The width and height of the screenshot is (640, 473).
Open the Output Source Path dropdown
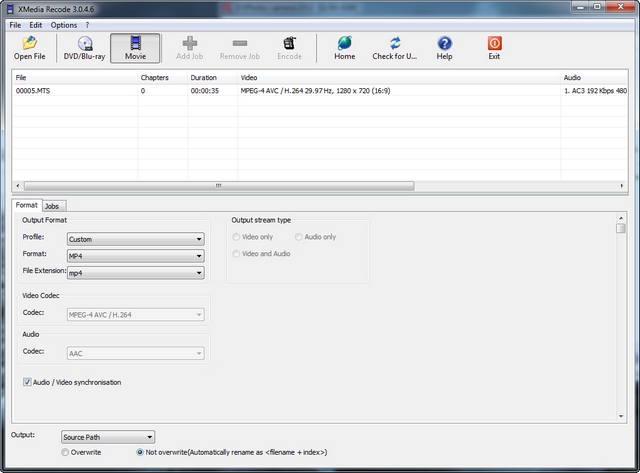107,437
